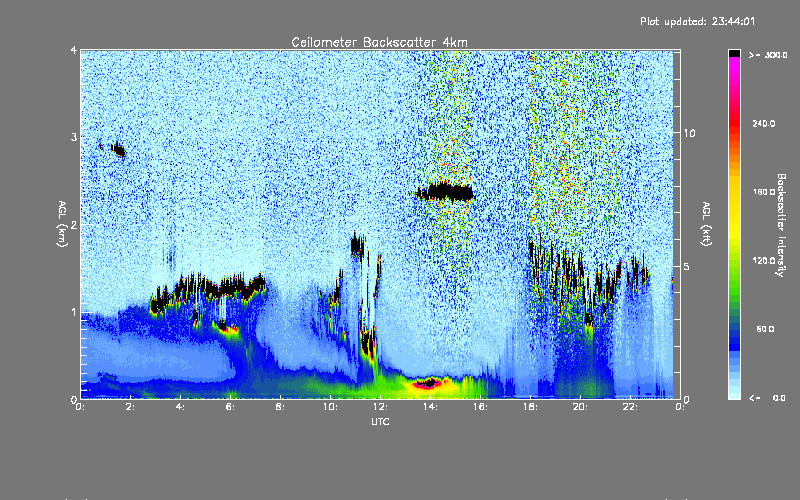The image size is (800, 500).
Task: Click the '1' km tick on the AGL axis
Action: (x=74, y=312)
